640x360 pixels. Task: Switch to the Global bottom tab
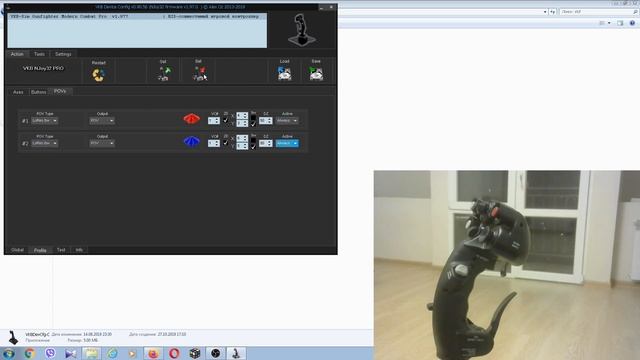click(x=18, y=250)
